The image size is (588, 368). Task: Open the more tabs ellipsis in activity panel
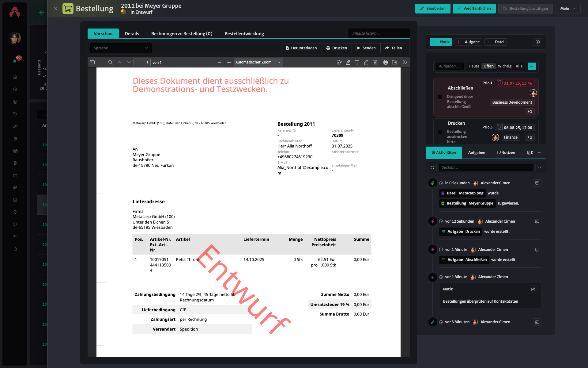tap(540, 152)
